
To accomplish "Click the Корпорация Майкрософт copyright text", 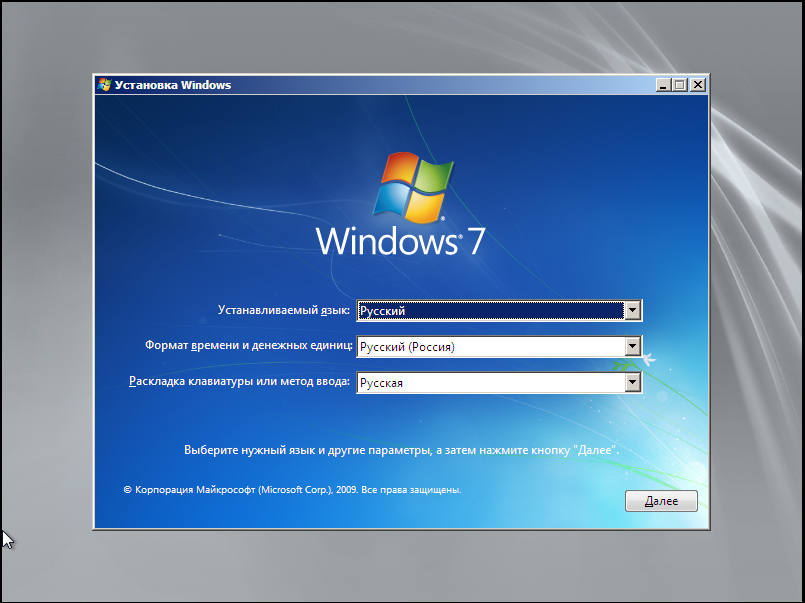I will tap(292, 490).
